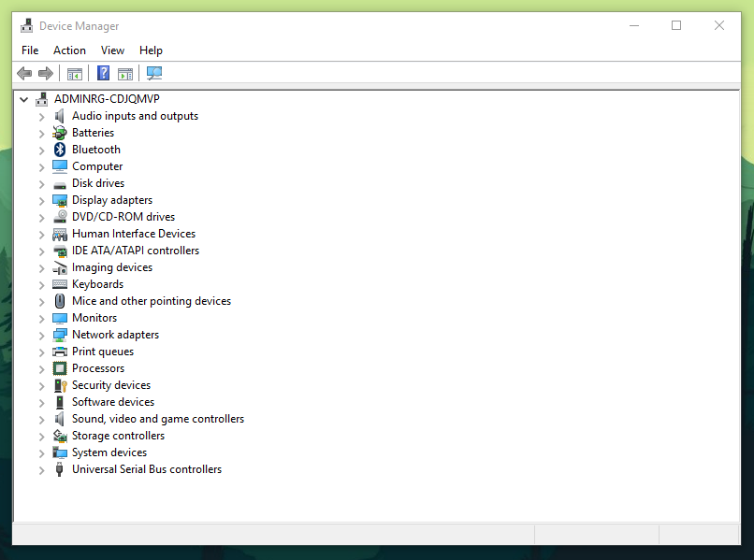Click the Print queues printer icon
Screen dimensions: 754x560
(x=60, y=352)
